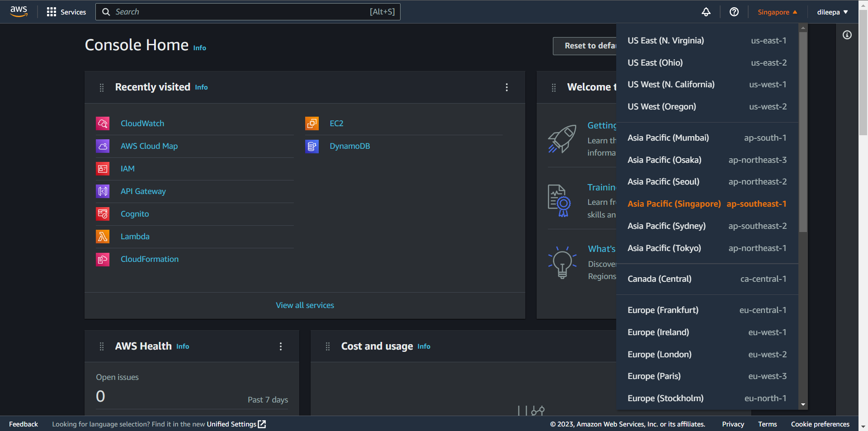Open Cookie preferences in footer
The image size is (868, 431).
821,424
